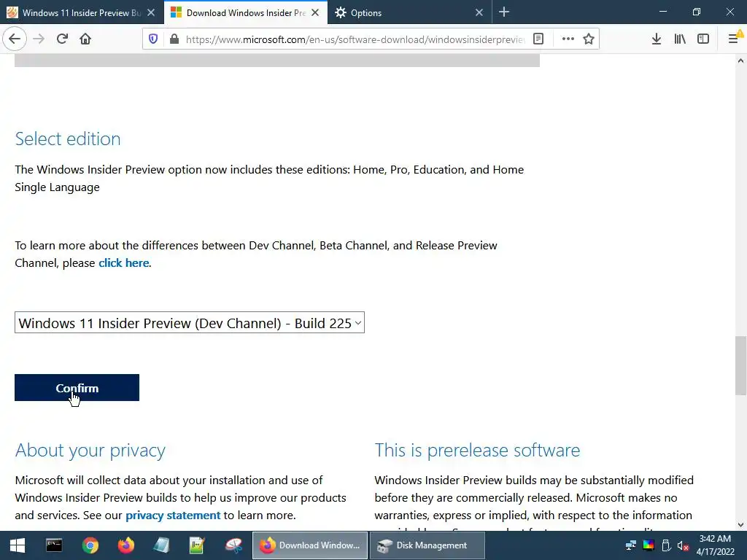Switch to Download Windows Firefox taskbar window
Image resolution: width=747 pixels, height=560 pixels.
309,545
